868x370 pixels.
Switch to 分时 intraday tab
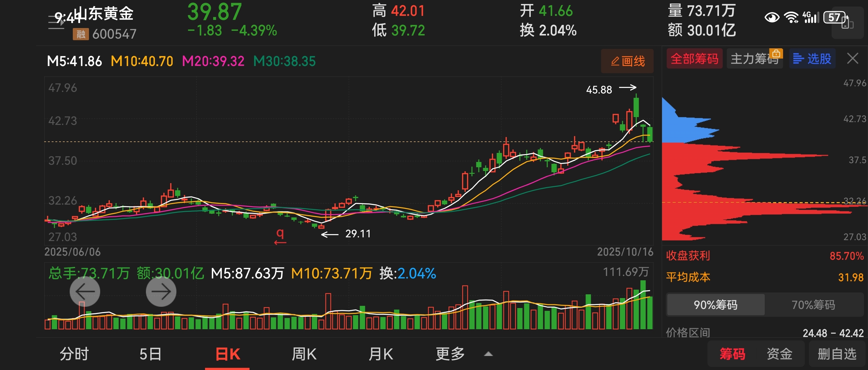74,354
